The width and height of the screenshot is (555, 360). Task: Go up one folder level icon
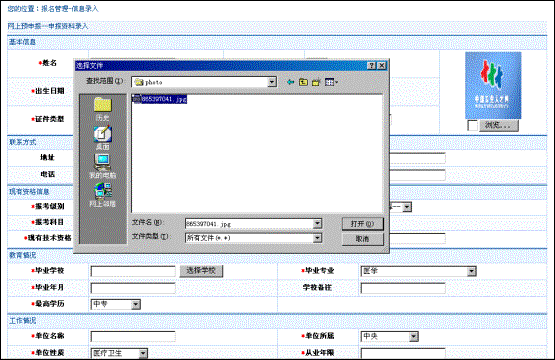pos(303,82)
